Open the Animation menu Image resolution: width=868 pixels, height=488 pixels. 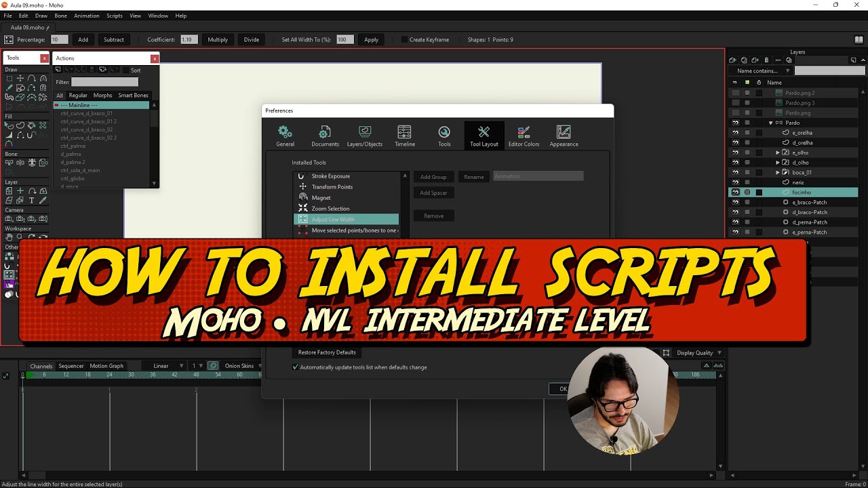pos(86,16)
